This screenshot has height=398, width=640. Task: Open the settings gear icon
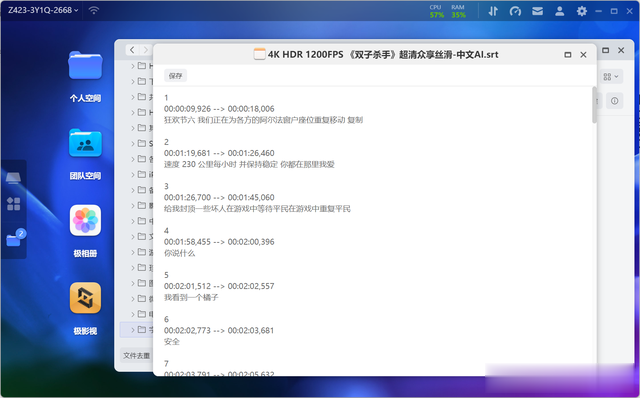coord(582,11)
